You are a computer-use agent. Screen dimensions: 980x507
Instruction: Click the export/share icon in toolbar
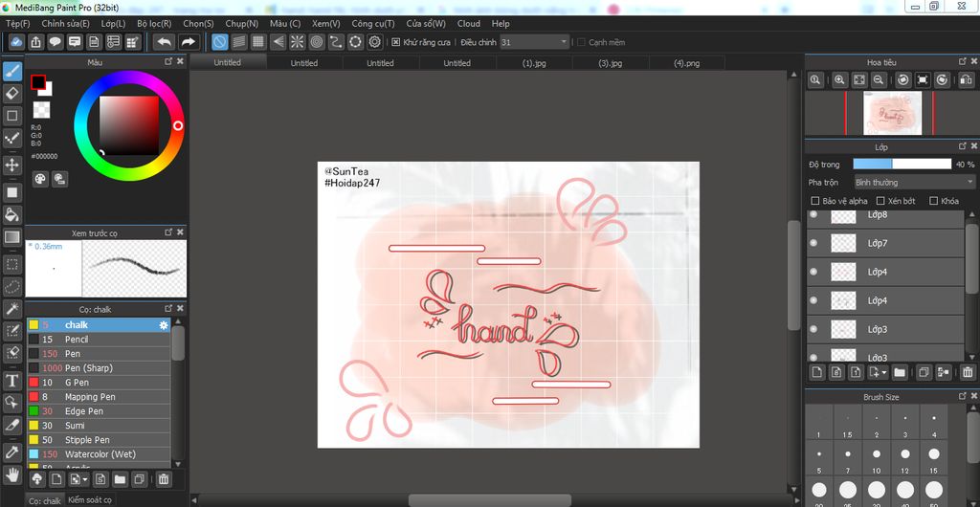[36, 42]
